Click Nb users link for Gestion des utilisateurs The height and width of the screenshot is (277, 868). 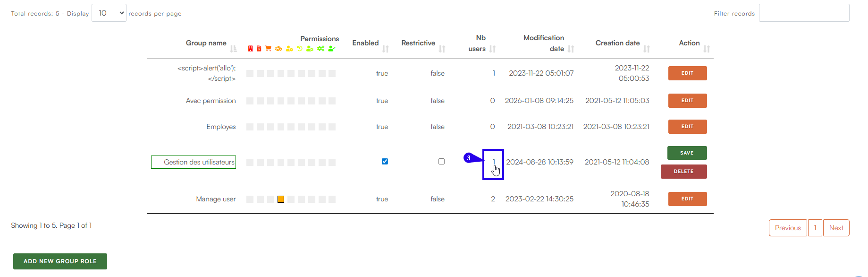[x=494, y=162]
